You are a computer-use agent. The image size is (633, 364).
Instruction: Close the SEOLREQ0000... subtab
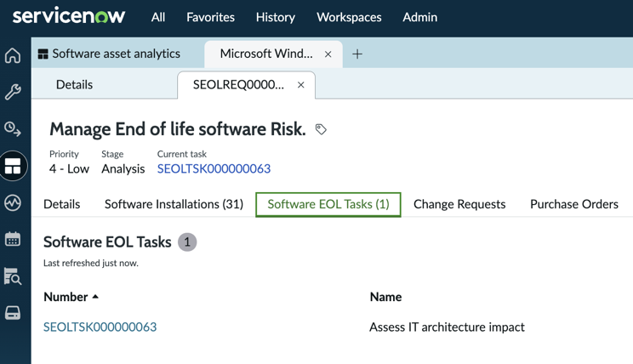pos(300,85)
